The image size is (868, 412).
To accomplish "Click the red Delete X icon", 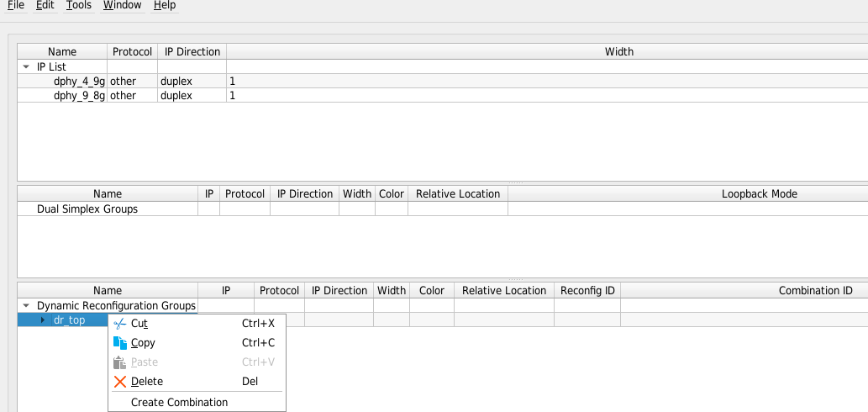I will (119, 382).
